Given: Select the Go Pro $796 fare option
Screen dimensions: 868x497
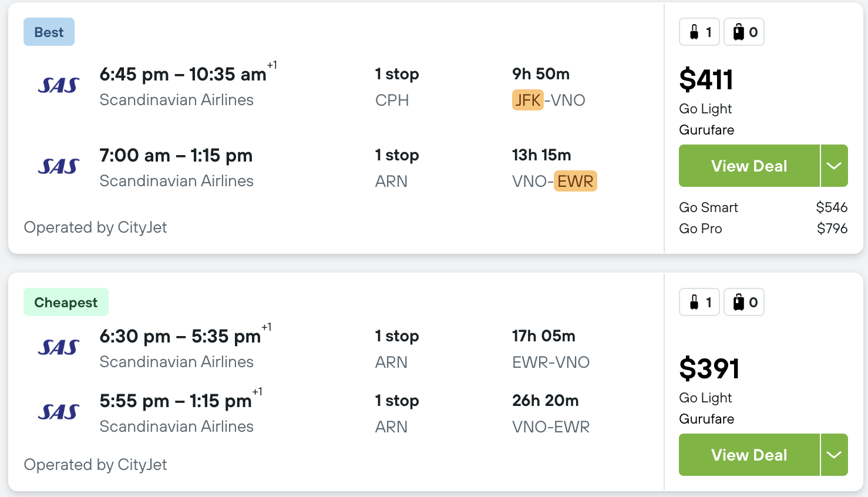Looking at the screenshot, I should 763,229.
